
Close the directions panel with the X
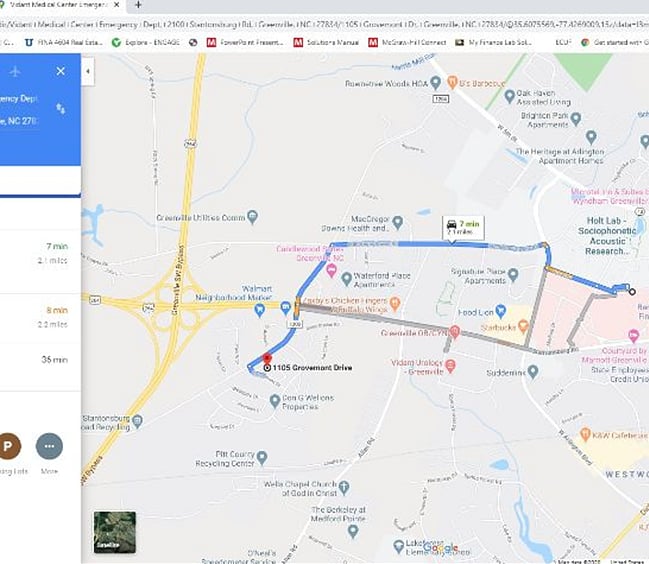[x=61, y=71]
